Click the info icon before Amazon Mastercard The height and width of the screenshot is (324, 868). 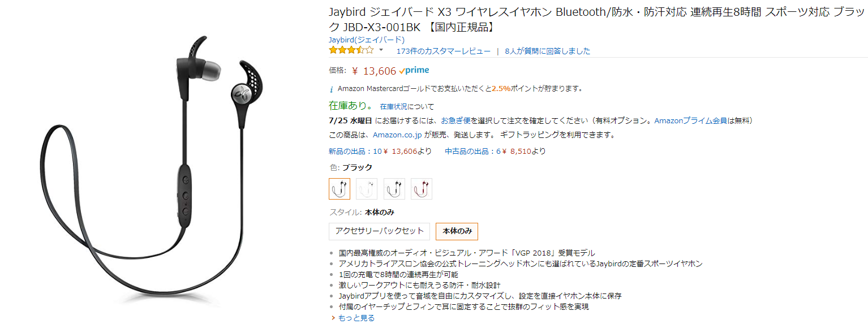(332, 89)
